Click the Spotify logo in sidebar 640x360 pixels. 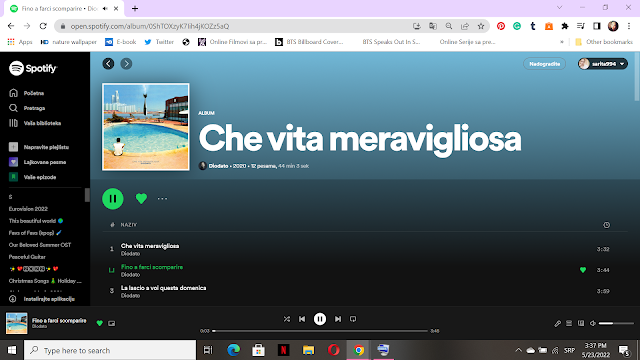tap(33, 68)
